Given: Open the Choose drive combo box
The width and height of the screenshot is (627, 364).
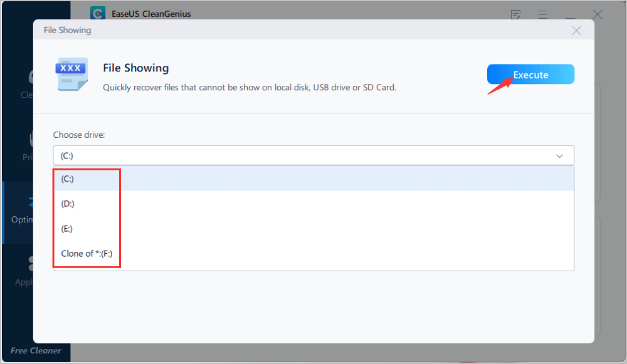Looking at the screenshot, I should (x=313, y=155).
